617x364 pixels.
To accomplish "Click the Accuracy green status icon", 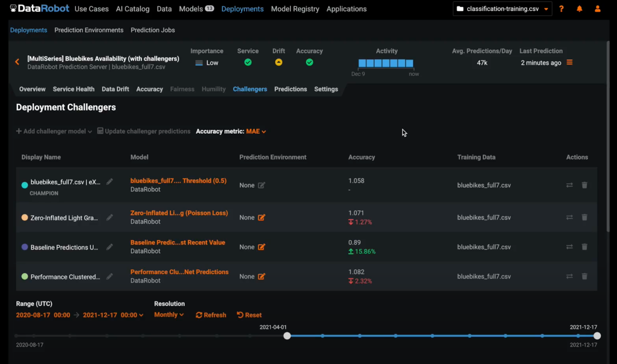I will pos(309,62).
